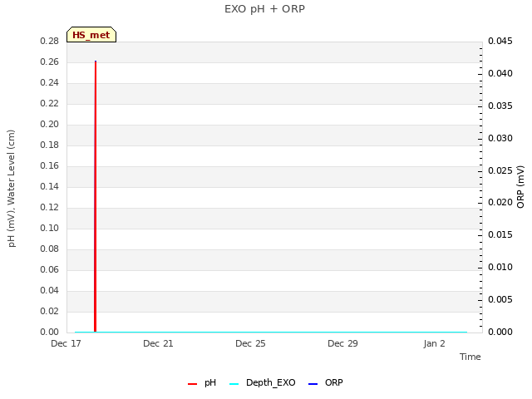Image resolution: width=532 pixels, height=399 pixels.
Task: Click the 0.025 right axis tick label
Action: coord(500,170)
